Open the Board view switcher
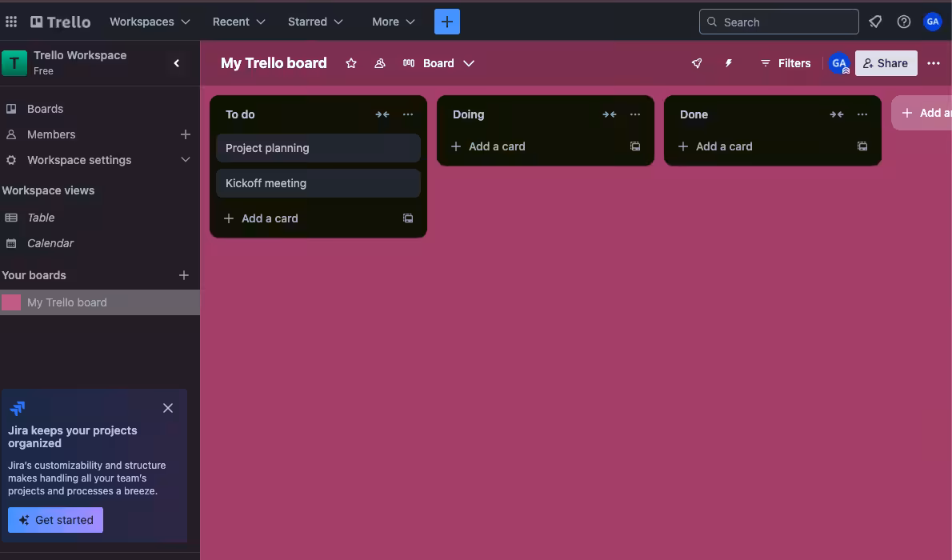The width and height of the screenshot is (952, 560). (438, 63)
